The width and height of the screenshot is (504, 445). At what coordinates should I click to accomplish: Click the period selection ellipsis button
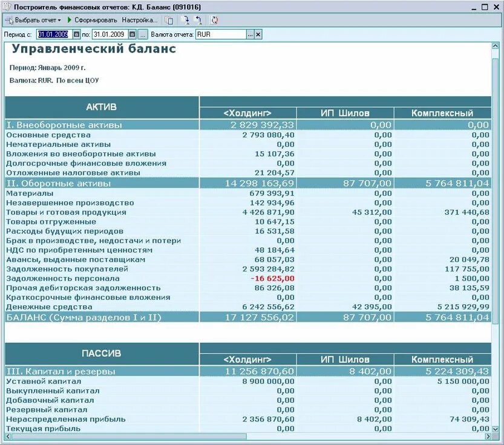(143, 34)
